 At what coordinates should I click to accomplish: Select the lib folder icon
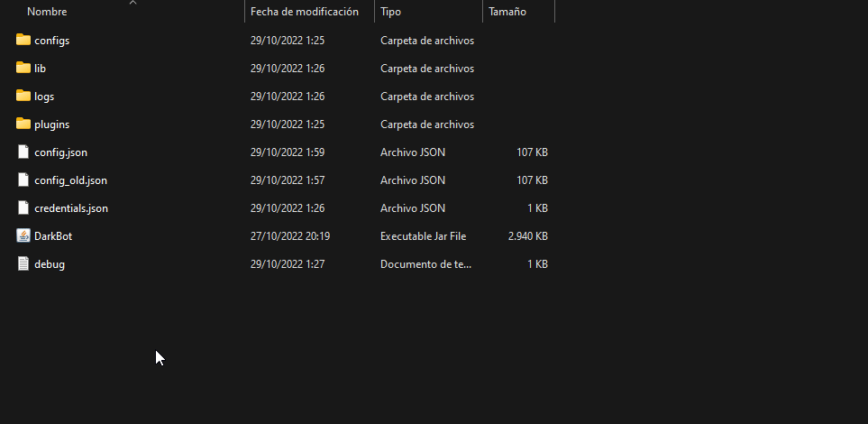tap(23, 68)
